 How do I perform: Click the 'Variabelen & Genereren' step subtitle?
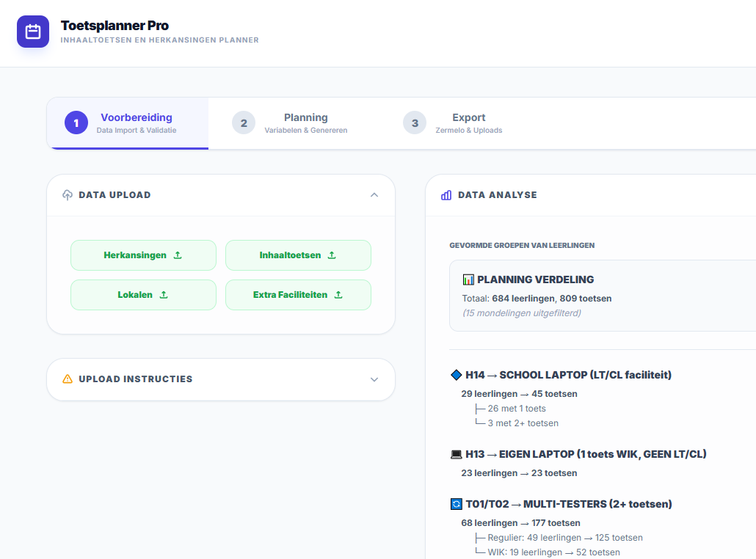305,130
